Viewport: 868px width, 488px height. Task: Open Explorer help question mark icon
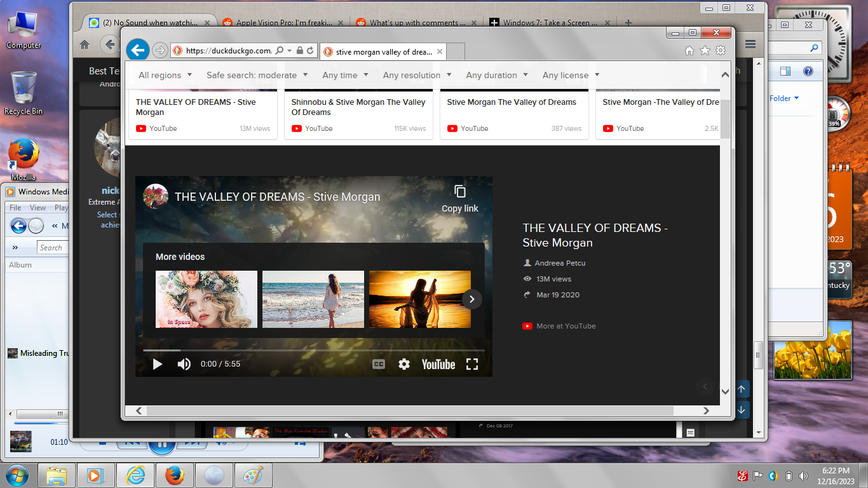tap(808, 71)
